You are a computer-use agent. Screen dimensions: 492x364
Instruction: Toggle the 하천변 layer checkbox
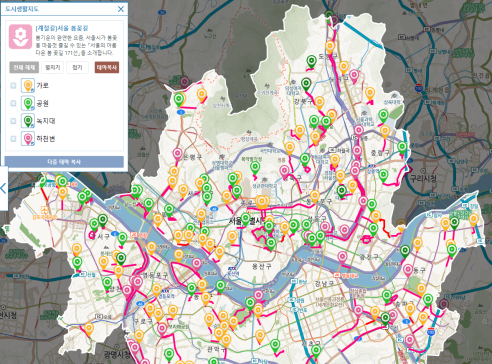13,139
